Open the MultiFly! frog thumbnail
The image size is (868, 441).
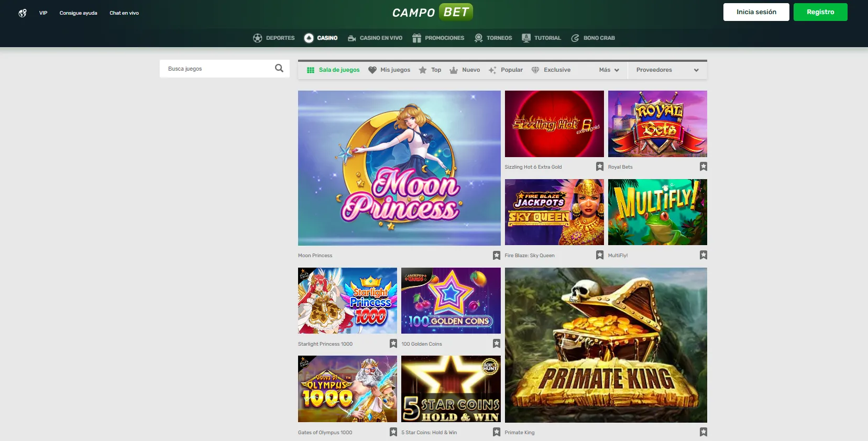pyautogui.click(x=657, y=212)
